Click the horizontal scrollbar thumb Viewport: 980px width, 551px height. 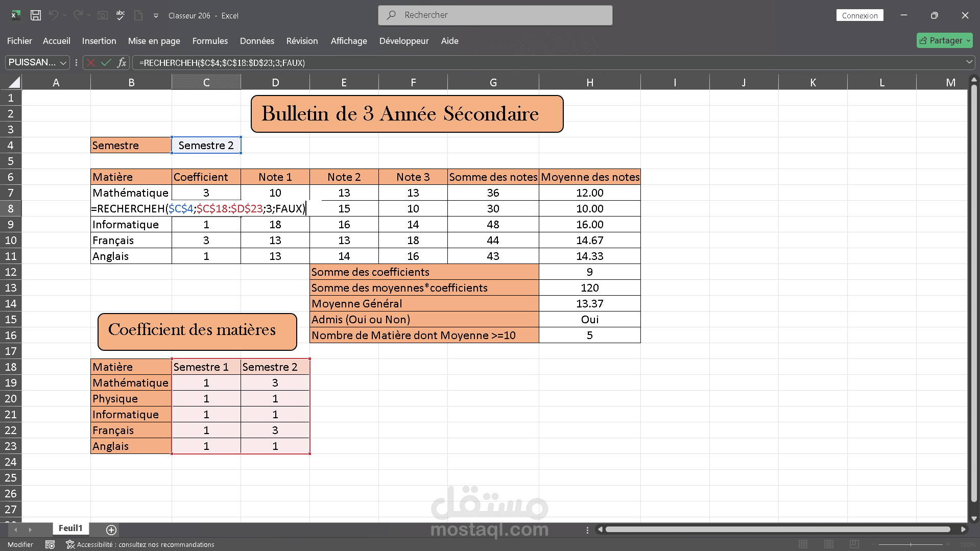click(x=778, y=530)
